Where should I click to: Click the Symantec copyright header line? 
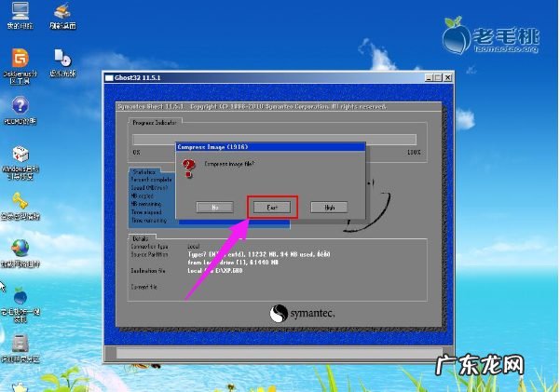click(252, 106)
